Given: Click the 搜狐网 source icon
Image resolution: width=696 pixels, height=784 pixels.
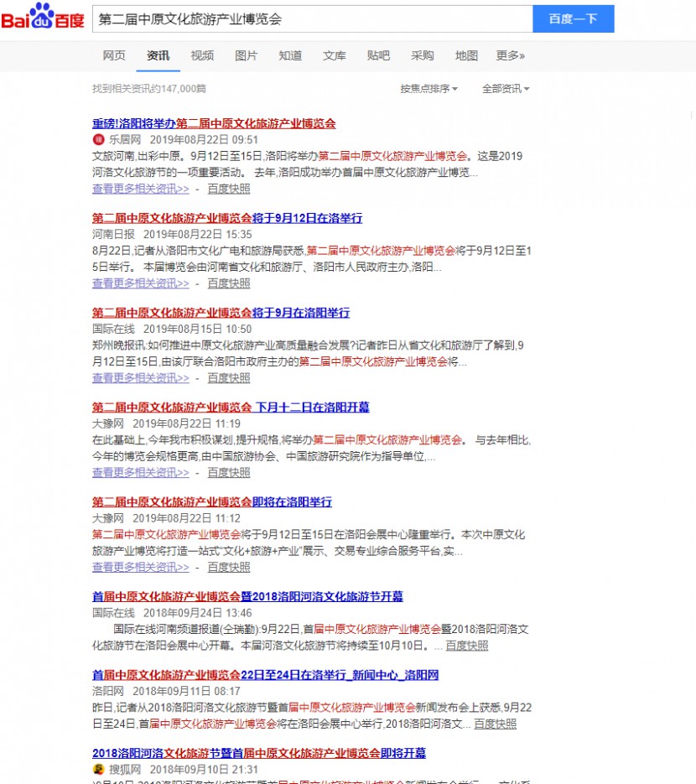Looking at the screenshot, I should 98,769.
